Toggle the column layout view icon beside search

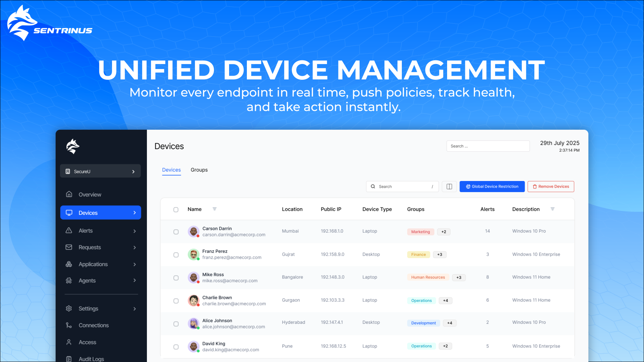point(449,186)
